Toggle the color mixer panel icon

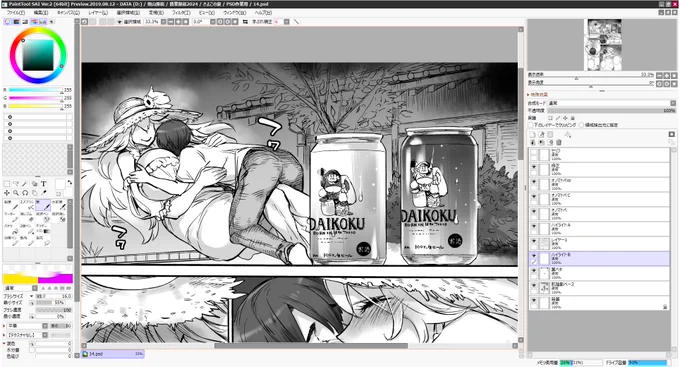tap(34, 22)
